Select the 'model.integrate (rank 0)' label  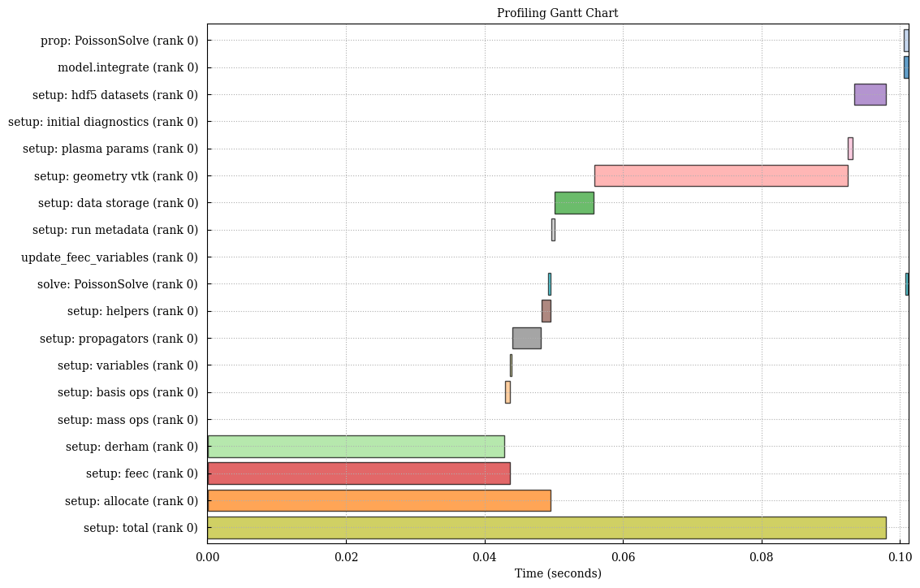[128, 67]
